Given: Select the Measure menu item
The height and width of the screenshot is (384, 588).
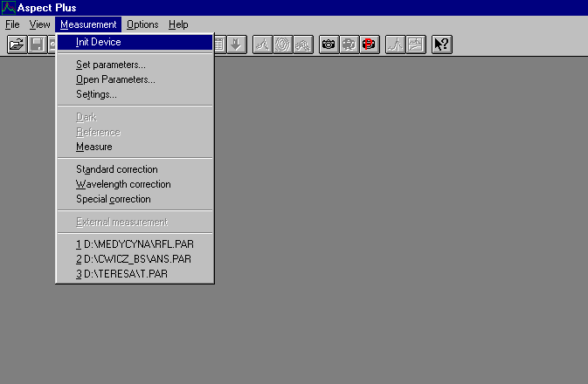Looking at the screenshot, I should point(93,147).
